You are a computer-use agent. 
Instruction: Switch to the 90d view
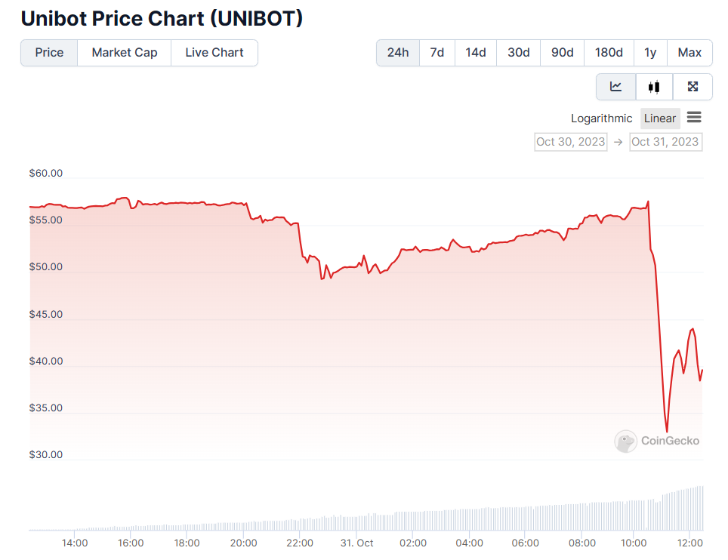coord(562,52)
